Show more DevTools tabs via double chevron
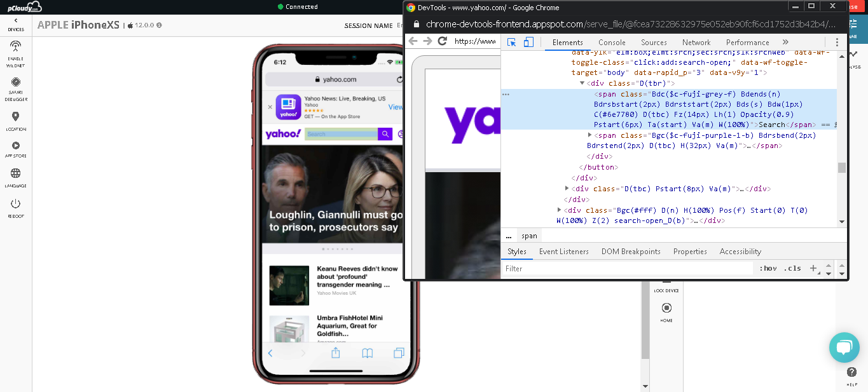The height and width of the screenshot is (392, 868). tap(785, 43)
